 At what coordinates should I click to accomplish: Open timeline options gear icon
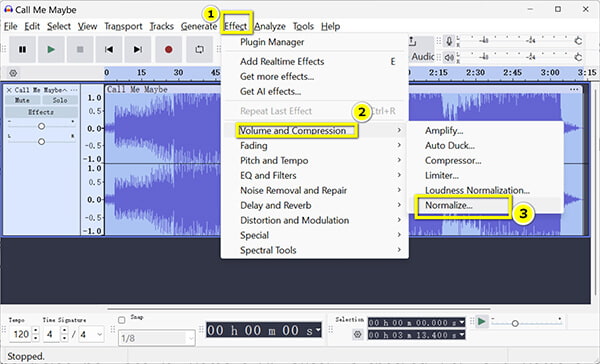pos(13,73)
